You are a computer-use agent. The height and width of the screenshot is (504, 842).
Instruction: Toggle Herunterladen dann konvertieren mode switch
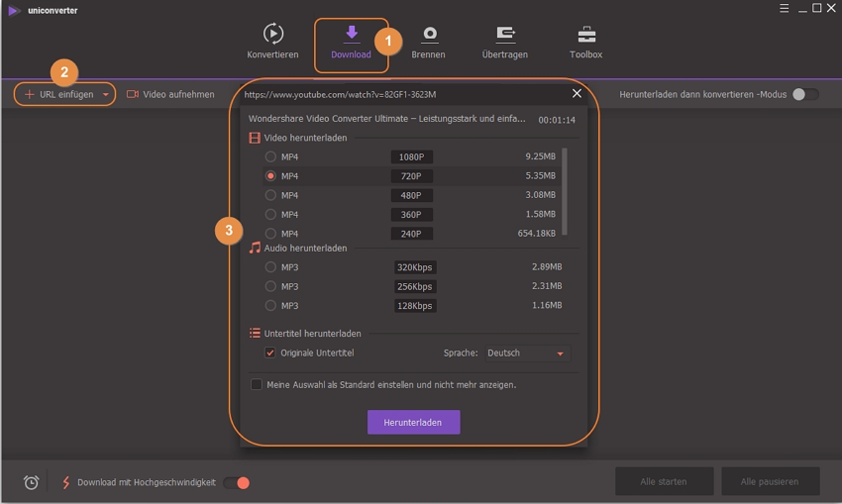(x=805, y=94)
